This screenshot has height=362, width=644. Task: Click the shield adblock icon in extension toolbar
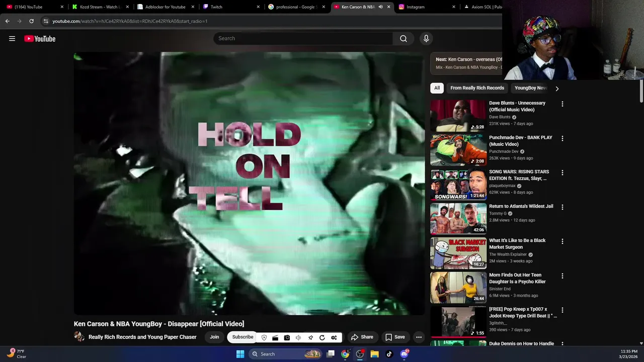264,337
